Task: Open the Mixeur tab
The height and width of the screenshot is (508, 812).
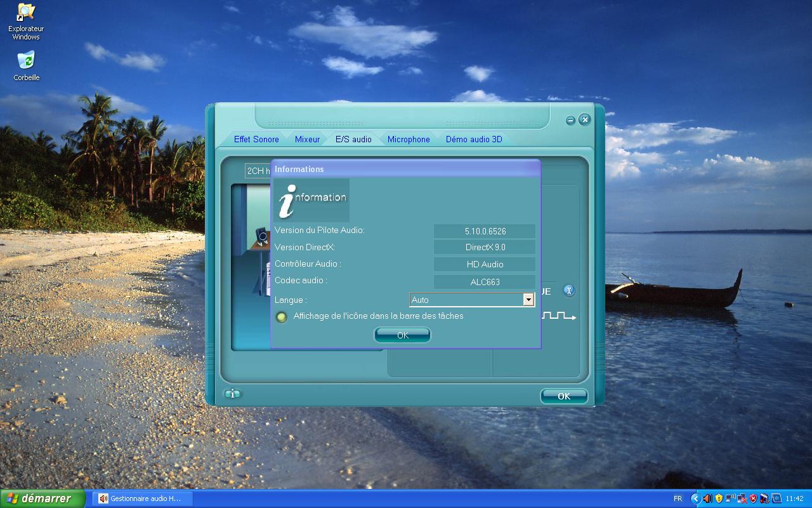Action: point(307,139)
